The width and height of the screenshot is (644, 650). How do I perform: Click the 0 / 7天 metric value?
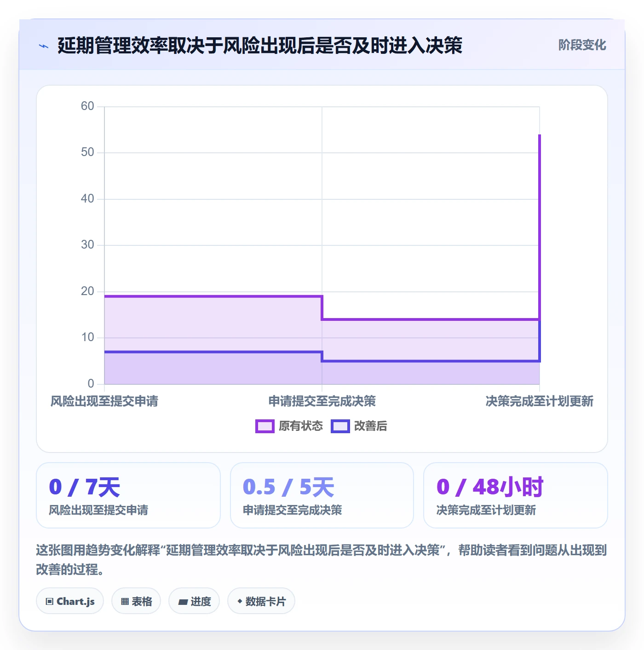(85, 487)
